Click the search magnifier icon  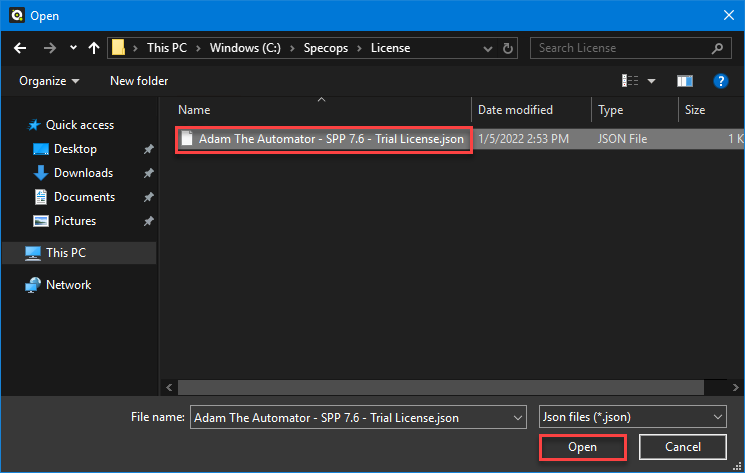click(717, 48)
